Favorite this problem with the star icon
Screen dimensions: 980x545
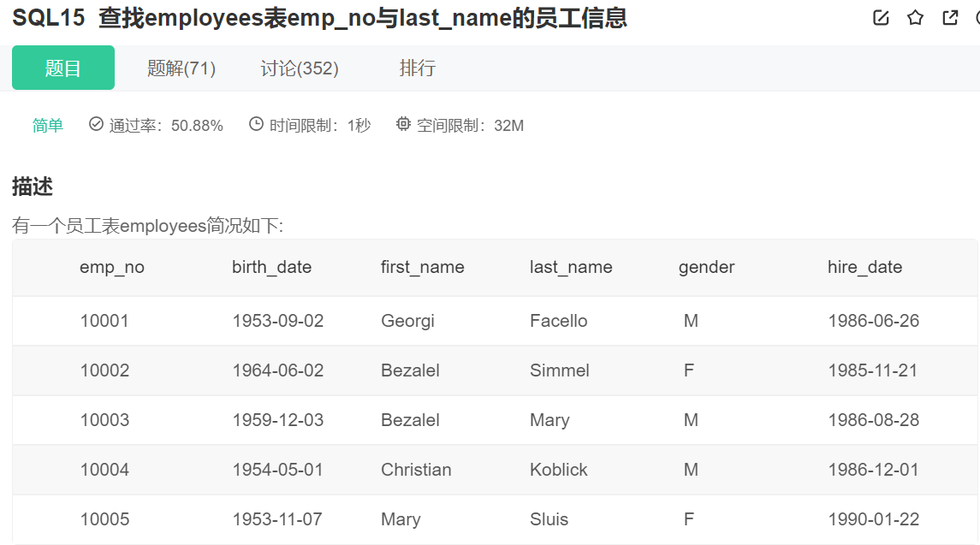tap(916, 18)
